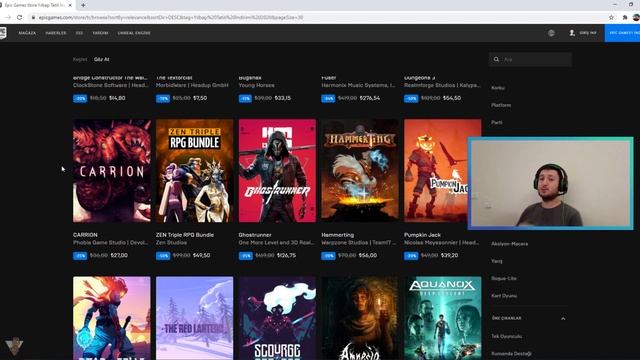Screen dimensions: 640x360
Task: Open The Red Lantern game cover
Action: 194,318
